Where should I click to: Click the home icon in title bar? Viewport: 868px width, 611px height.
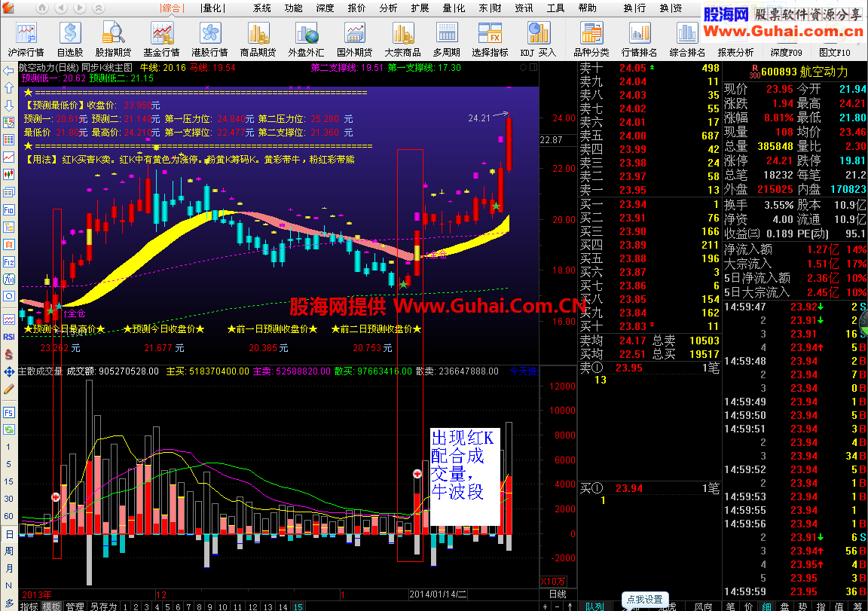[43, 8]
